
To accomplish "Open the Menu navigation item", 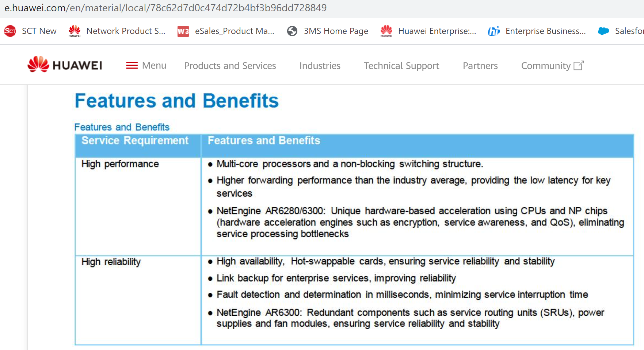I will coord(146,65).
